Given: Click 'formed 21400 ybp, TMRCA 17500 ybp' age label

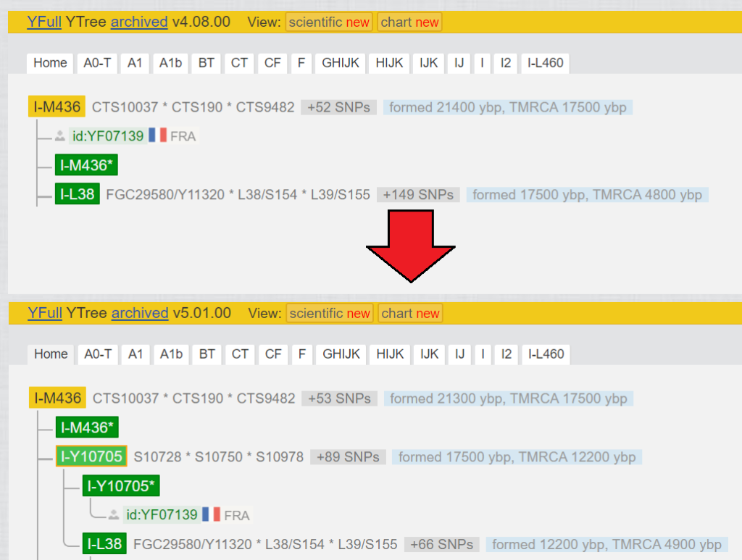Looking at the screenshot, I should pyautogui.click(x=508, y=107).
